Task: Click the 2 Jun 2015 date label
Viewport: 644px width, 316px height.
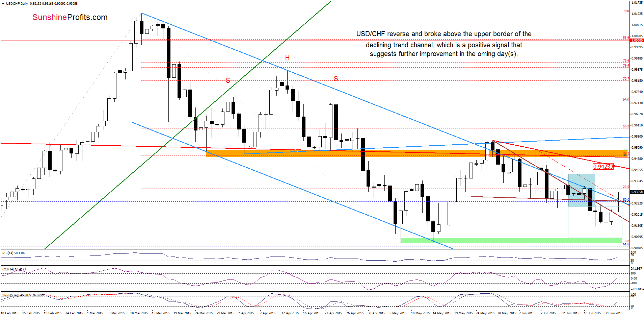Action: 527,313
